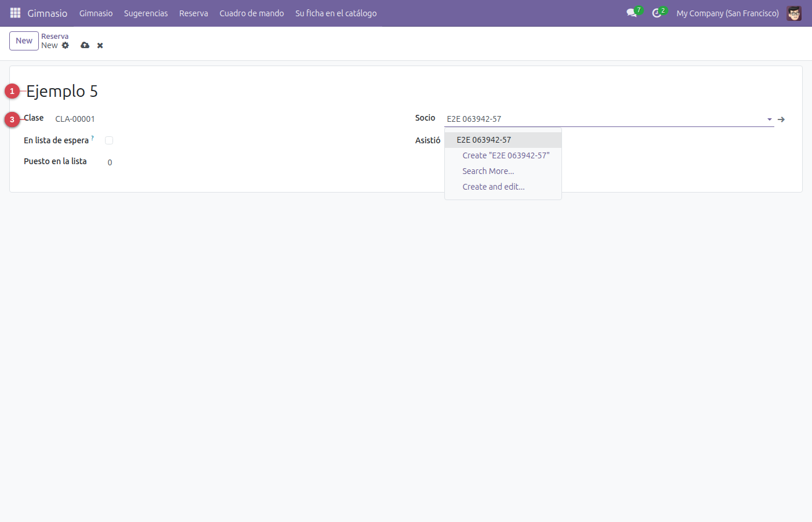The height and width of the screenshot is (522, 812).
Task: Save record with the cloud upload icon
Action: [x=85, y=45]
